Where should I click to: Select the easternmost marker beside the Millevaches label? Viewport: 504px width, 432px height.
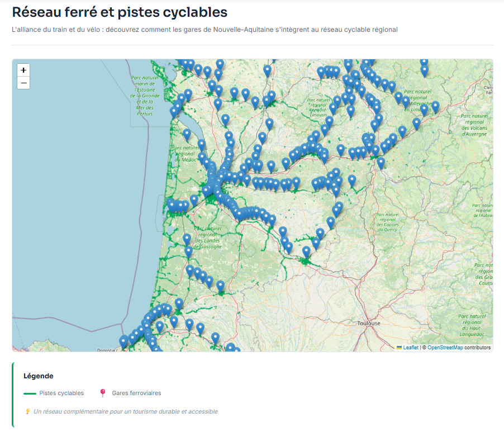435,106
